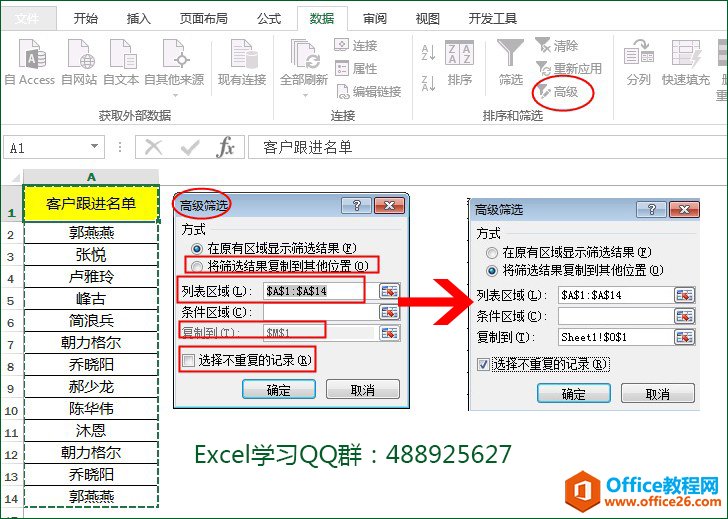This screenshot has height=519, width=728.
Task: Switch to Developer (开发工具) tab
Action: (492, 19)
